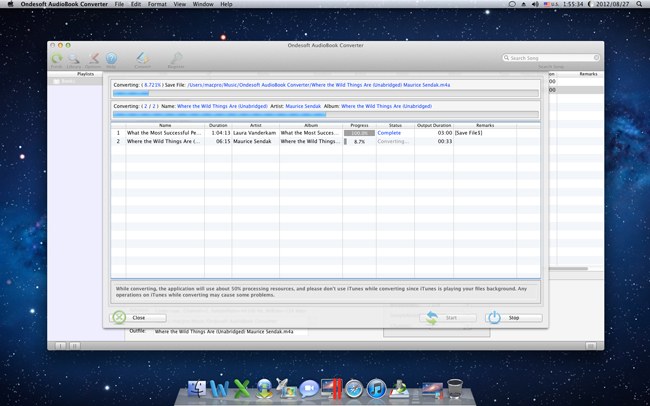Open the satellite dish remote desktop dock icon

286,389
